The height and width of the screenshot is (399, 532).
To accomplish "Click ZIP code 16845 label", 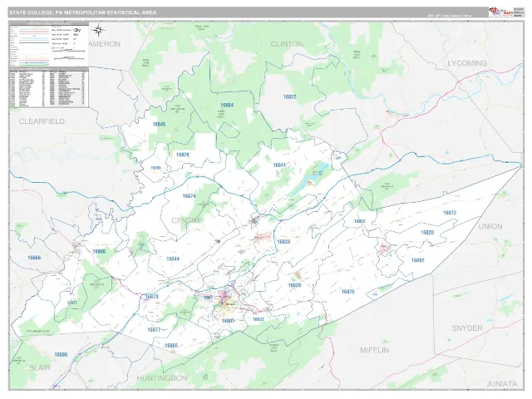I will click(x=159, y=124).
